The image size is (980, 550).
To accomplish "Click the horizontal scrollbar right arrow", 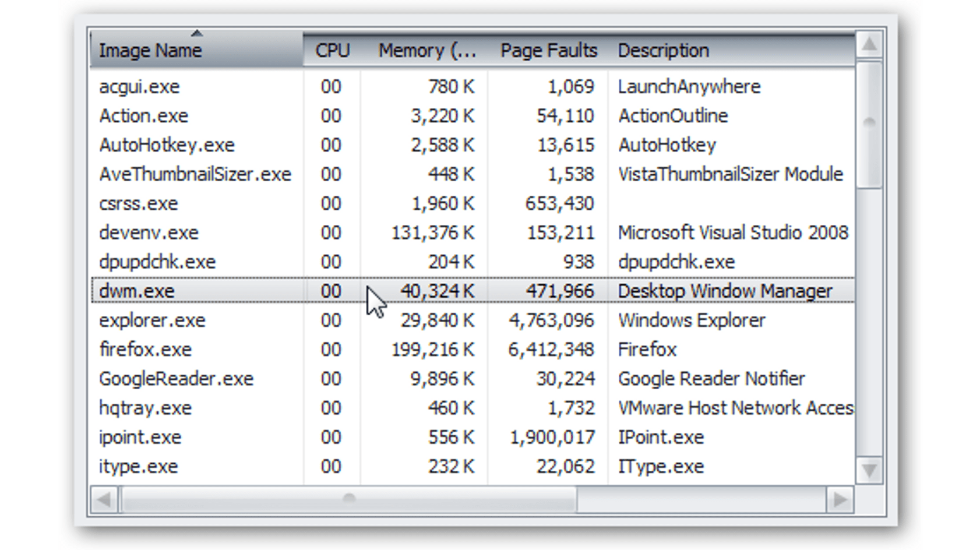I will coord(840,499).
